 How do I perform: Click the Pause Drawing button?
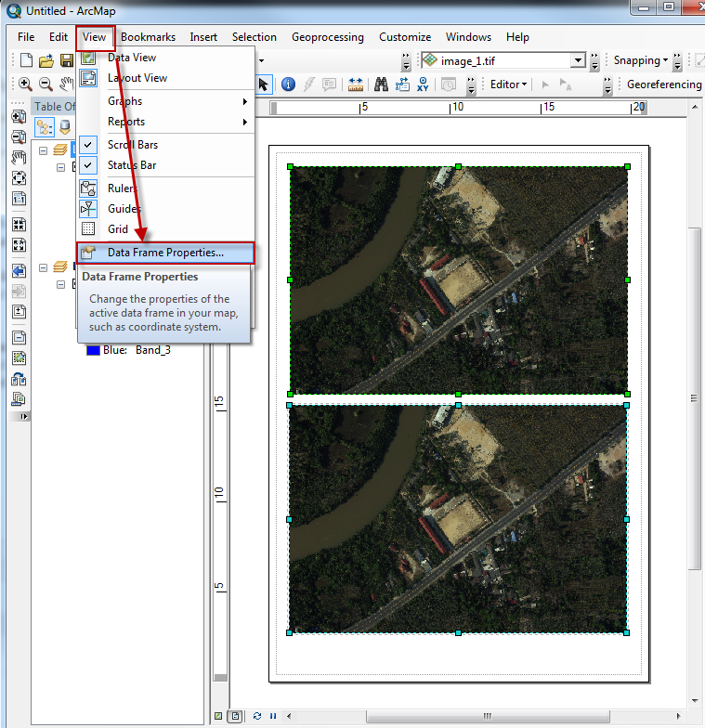pos(273,716)
